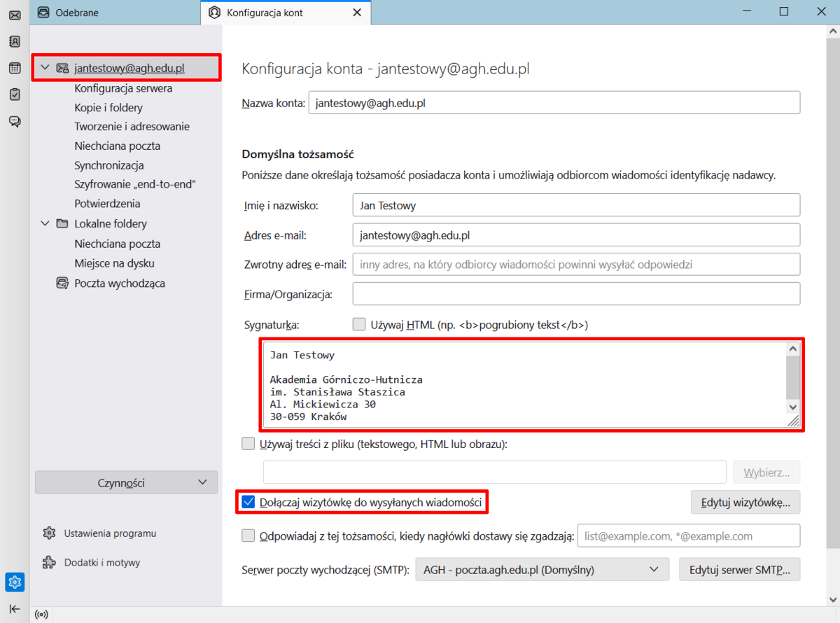
Task: Collapse the spaces toolbar arrow icon
Action: pyautogui.click(x=15, y=608)
